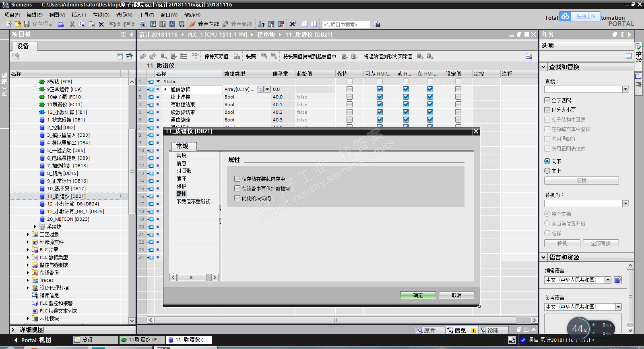Screen dimensions: 644x349
Task: Select the 向下 radio button
Action: coord(547,161)
